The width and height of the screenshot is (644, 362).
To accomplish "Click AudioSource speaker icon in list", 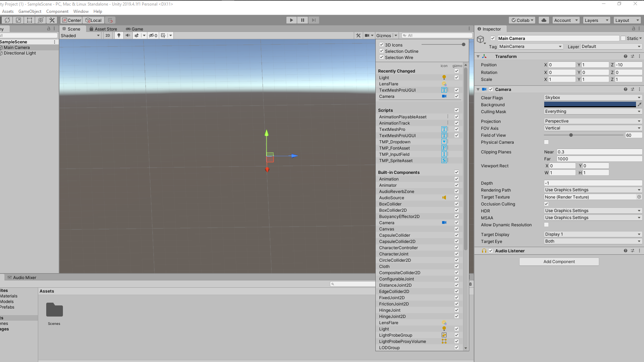I will 444,197.
